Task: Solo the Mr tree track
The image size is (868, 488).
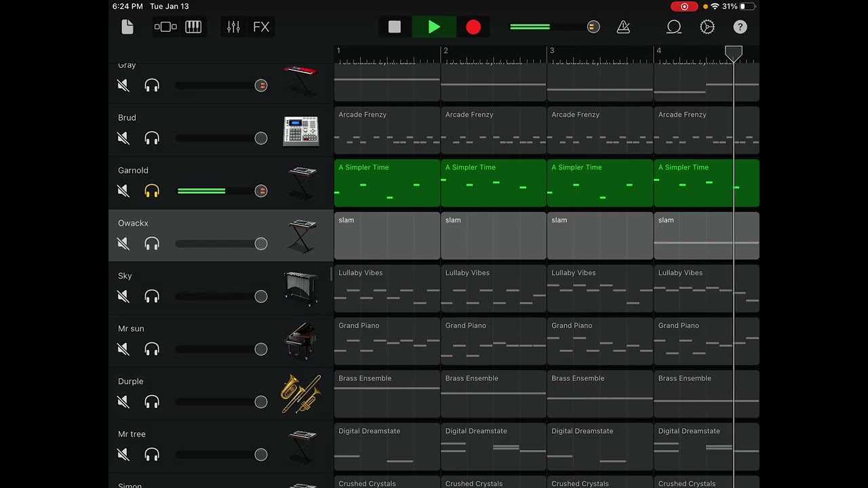Action: coord(152,455)
